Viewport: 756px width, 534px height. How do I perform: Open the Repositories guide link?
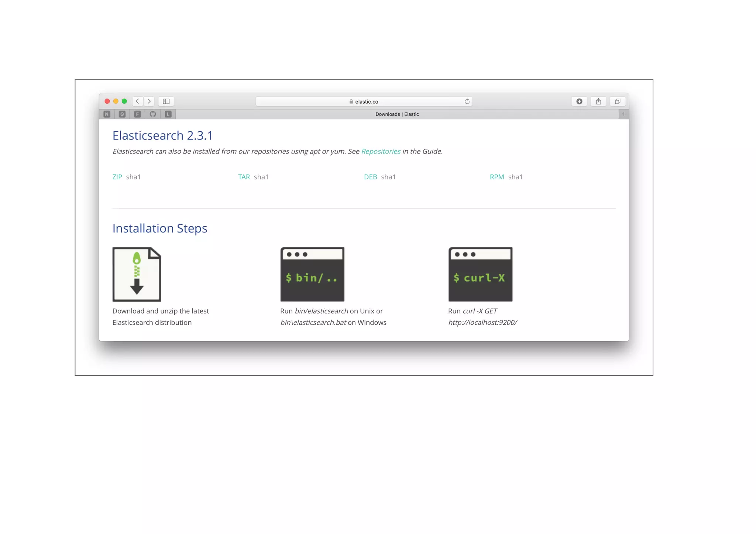click(381, 151)
